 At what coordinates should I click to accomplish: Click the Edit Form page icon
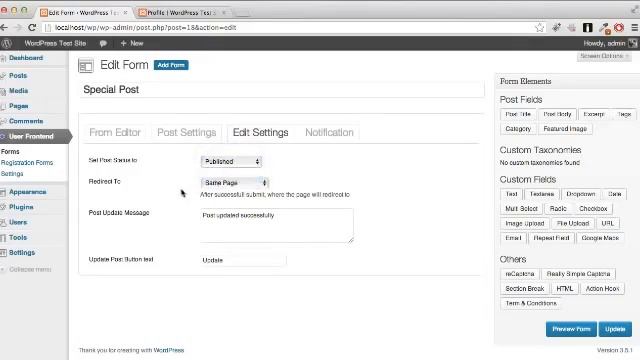tap(86, 66)
